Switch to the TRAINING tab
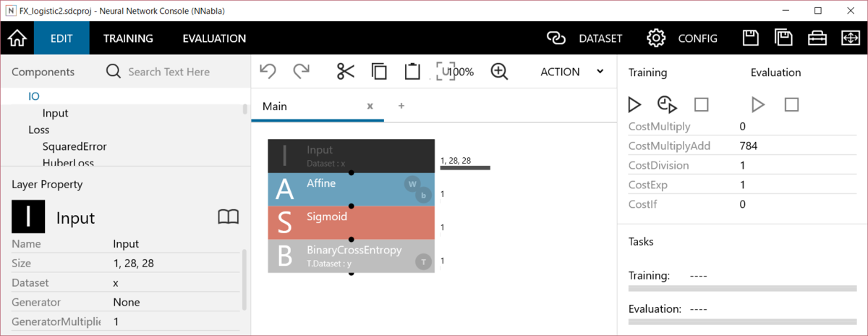 [x=128, y=38]
